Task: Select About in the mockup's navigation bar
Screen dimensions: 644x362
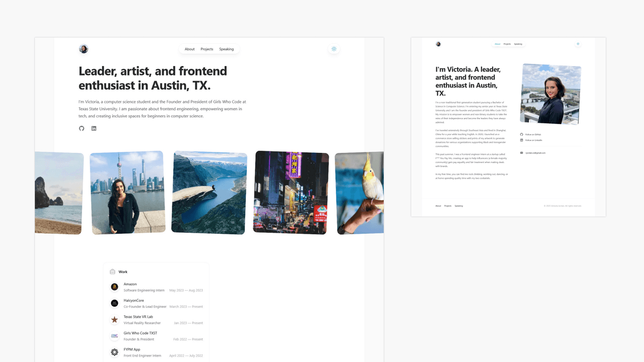Action: [497, 43]
